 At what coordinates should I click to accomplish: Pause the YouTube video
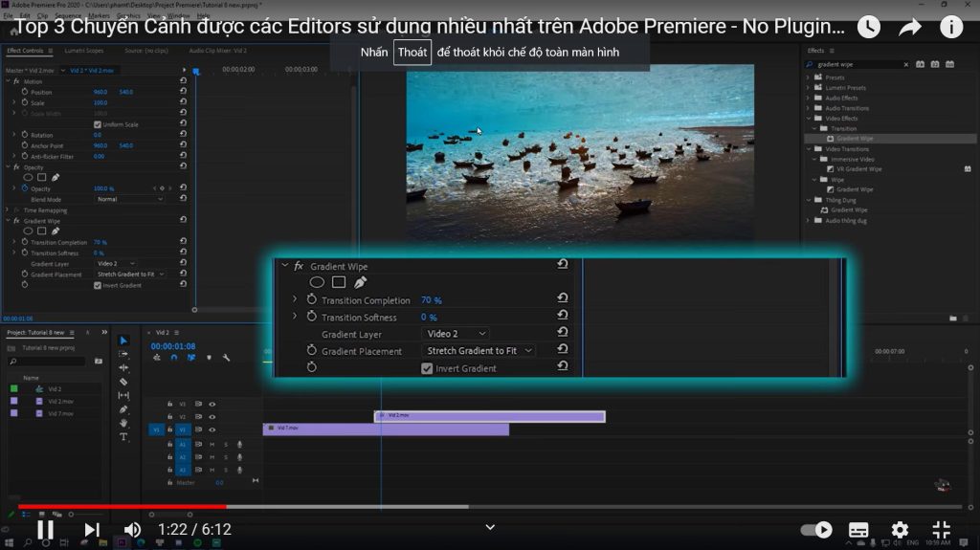pyautogui.click(x=45, y=530)
